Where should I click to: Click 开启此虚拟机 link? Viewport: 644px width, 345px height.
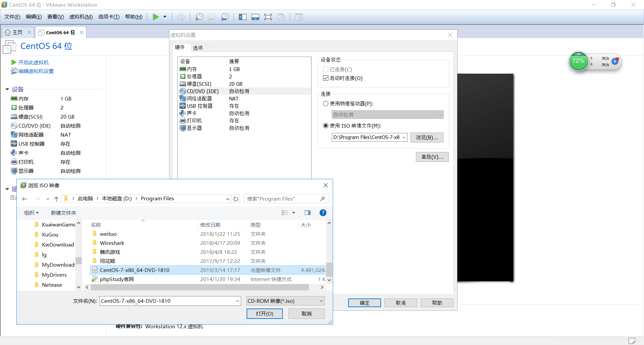coord(33,62)
